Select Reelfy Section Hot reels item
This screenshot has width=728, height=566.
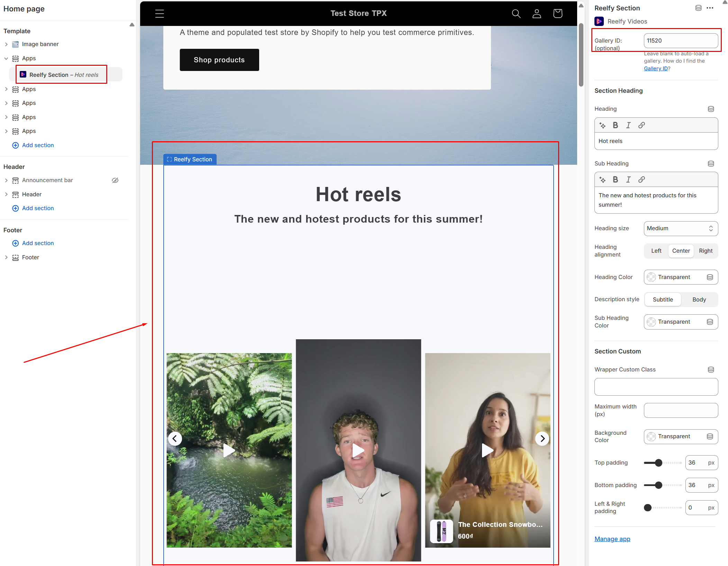[64, 75]
